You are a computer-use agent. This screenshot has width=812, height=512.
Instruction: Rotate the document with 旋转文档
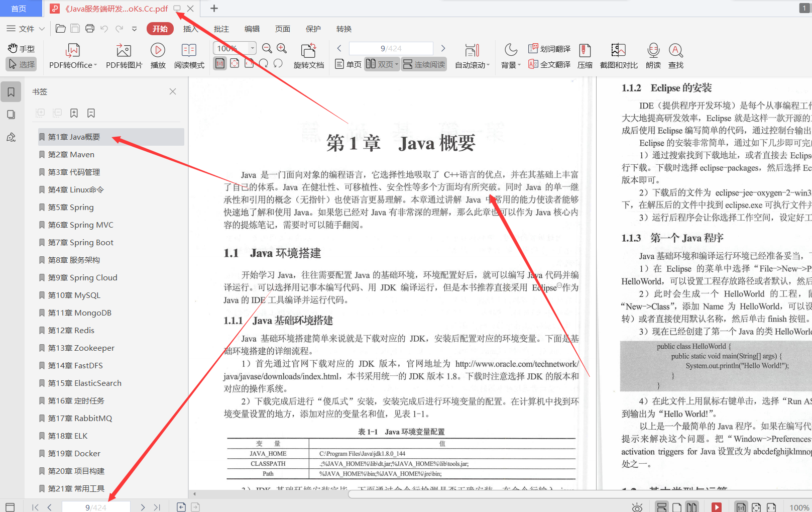(308, 55)
